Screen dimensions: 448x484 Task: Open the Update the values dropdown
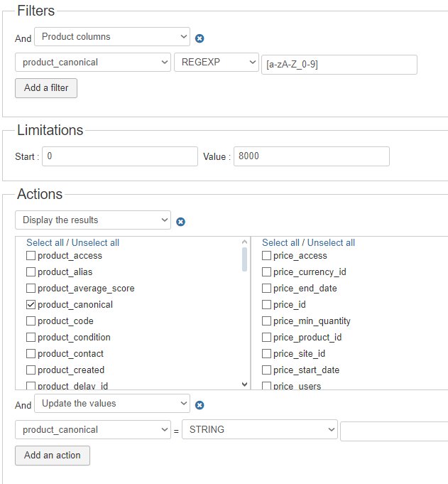[111, 403]
